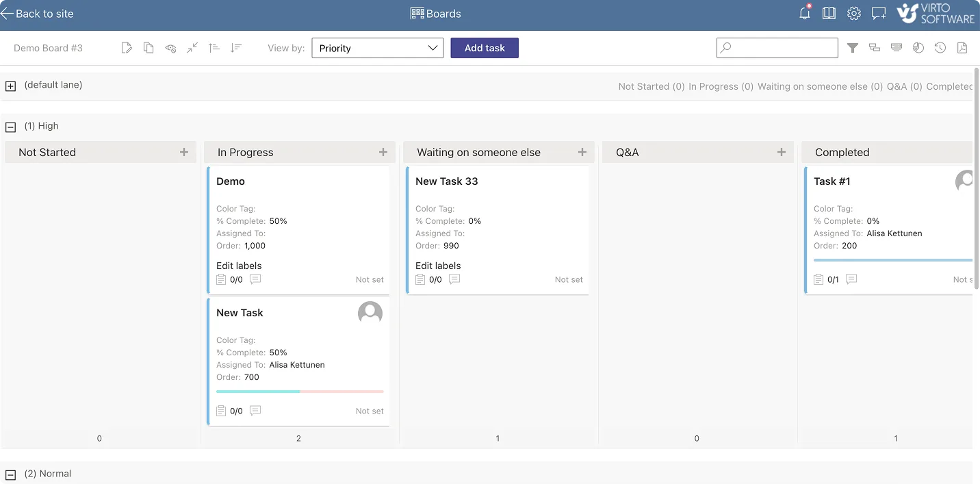Click the Not Started column header
Image resolution: width=980 pixels, height=484 pixels.
101,152
